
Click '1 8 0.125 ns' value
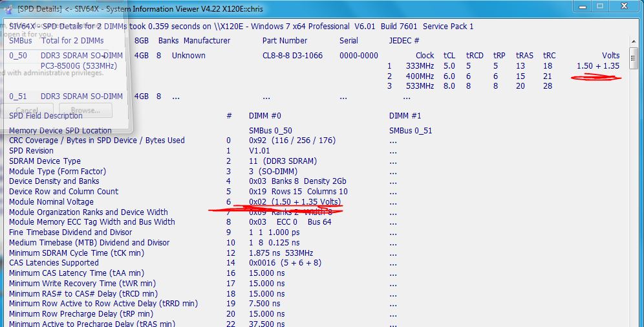click(274, 243)
